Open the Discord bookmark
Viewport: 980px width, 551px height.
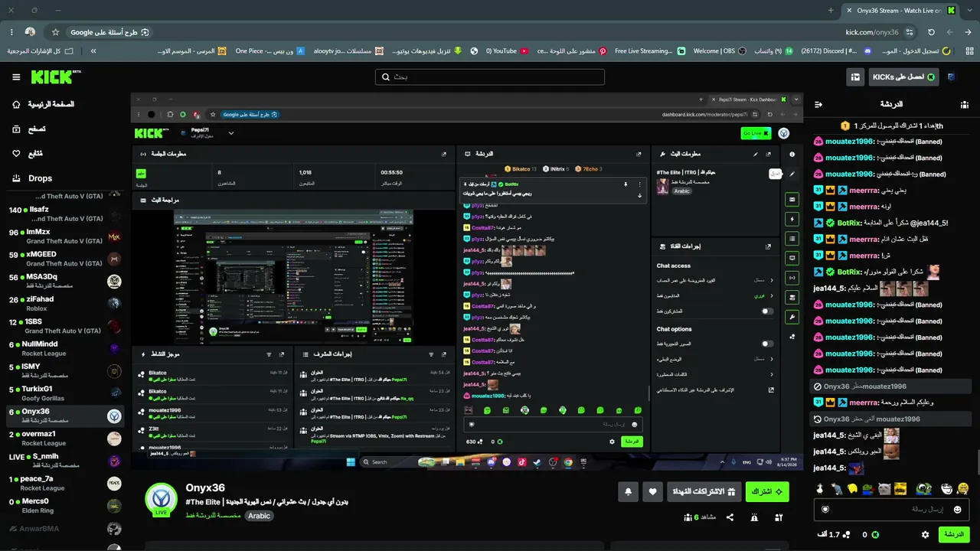pyautogui.click(x=836, y=51)
